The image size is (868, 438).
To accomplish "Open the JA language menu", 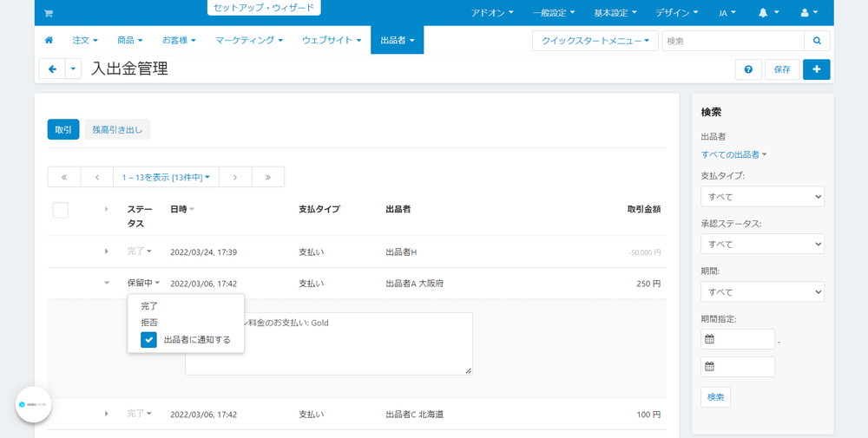I will coord(727,13).
